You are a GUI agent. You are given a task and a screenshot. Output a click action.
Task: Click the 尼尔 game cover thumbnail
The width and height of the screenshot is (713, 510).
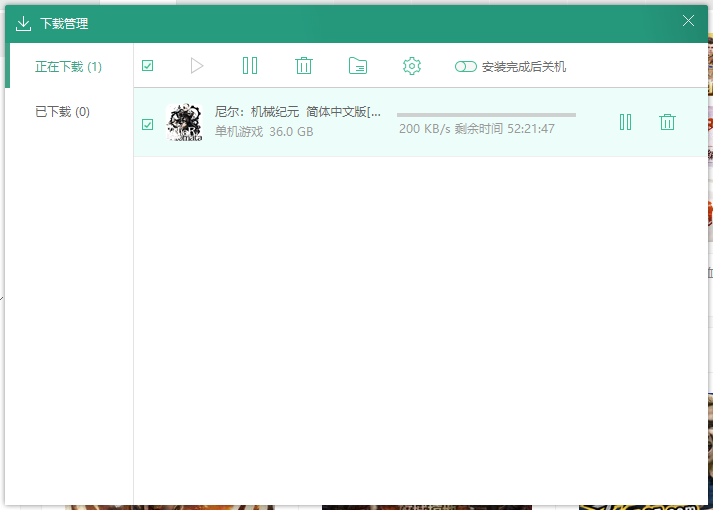point(185,122)
